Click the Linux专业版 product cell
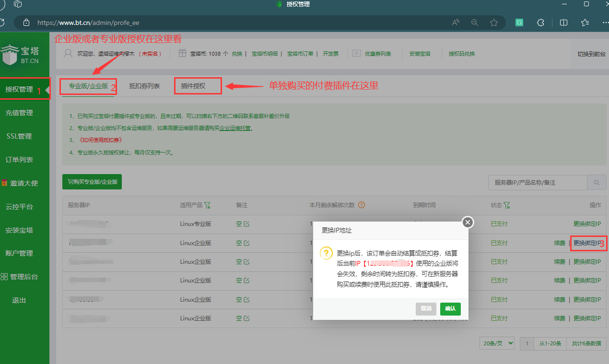The width and height of the screenshot is (609, 364). 196,224
